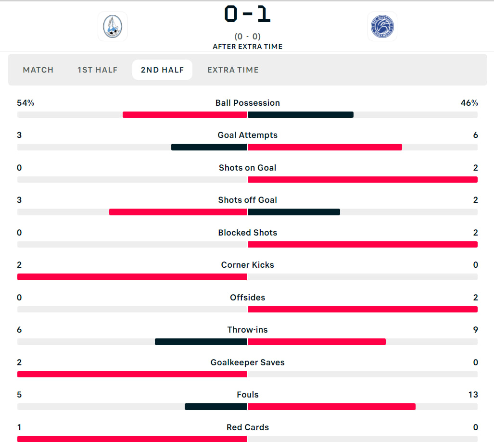
Task: Click the away team crest on the right
Action: coord(382,26)
